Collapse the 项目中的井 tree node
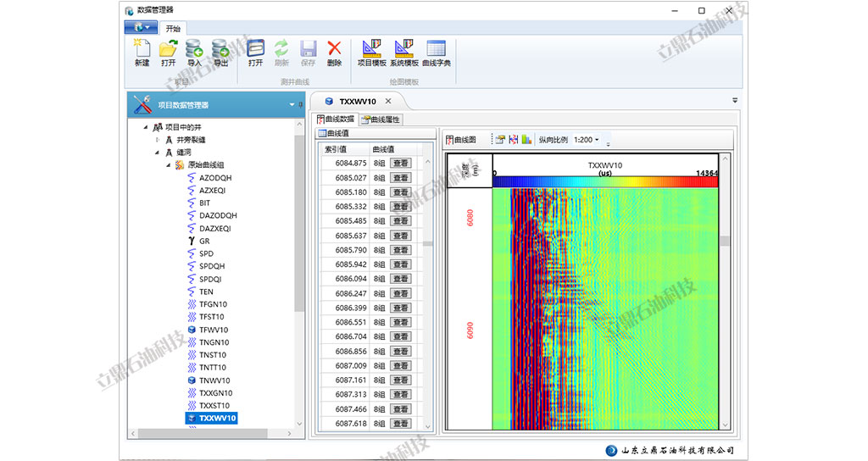The height and width of the screenshot is (461, 868). point(146,127)
